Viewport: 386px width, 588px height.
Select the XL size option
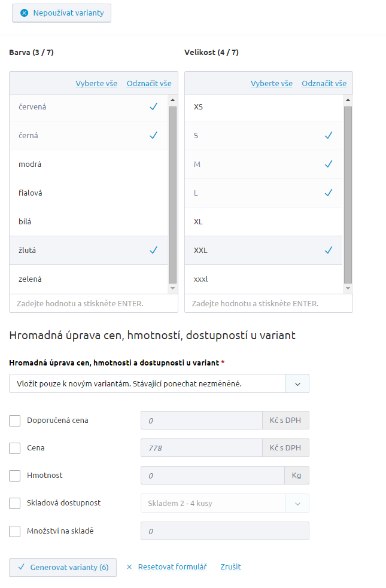264,222
